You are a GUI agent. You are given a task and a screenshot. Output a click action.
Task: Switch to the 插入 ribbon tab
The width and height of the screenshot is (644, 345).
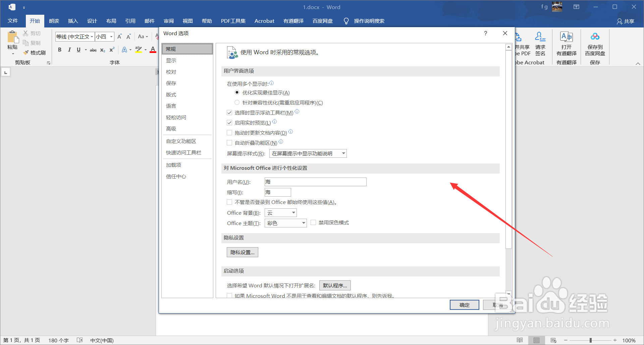[x=73, y=21]
